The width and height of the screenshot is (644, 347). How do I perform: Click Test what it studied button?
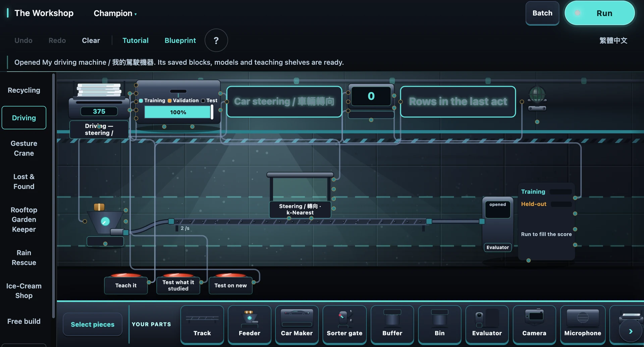(178, 285)
